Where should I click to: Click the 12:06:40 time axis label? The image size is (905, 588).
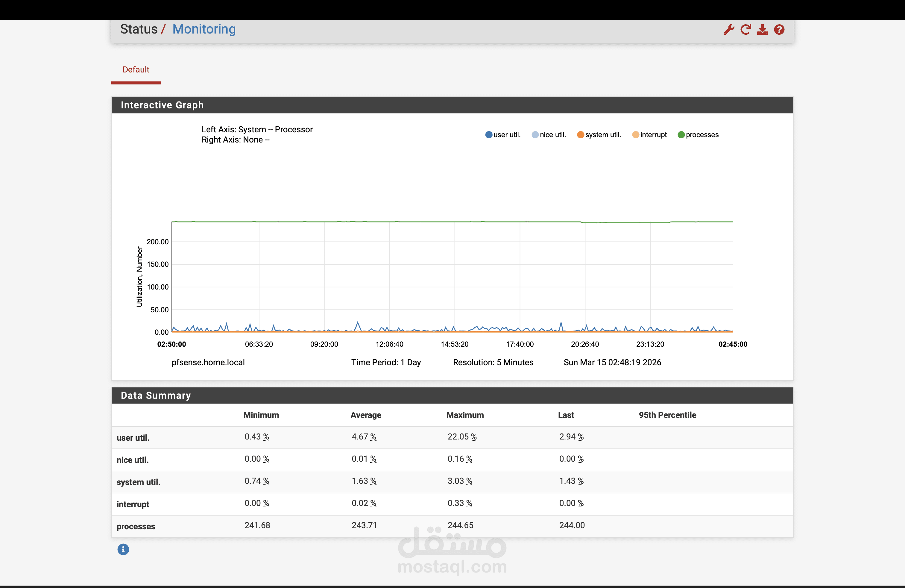pos(389,344)
